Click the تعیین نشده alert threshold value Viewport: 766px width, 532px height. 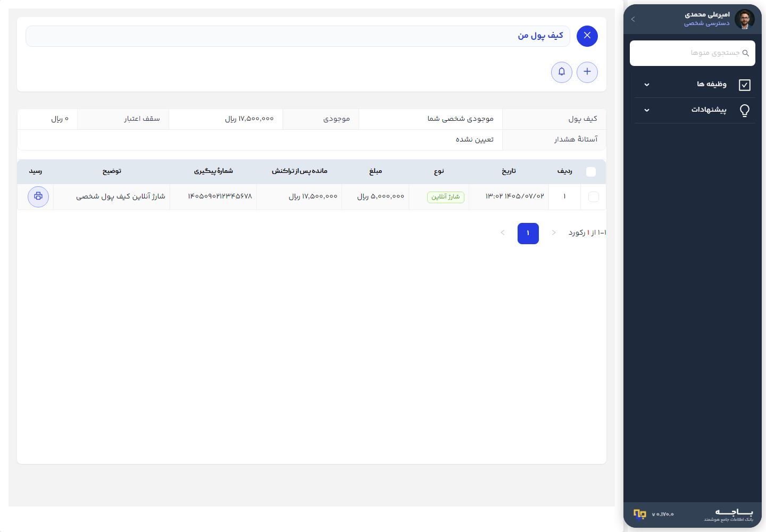coord(474,139)
